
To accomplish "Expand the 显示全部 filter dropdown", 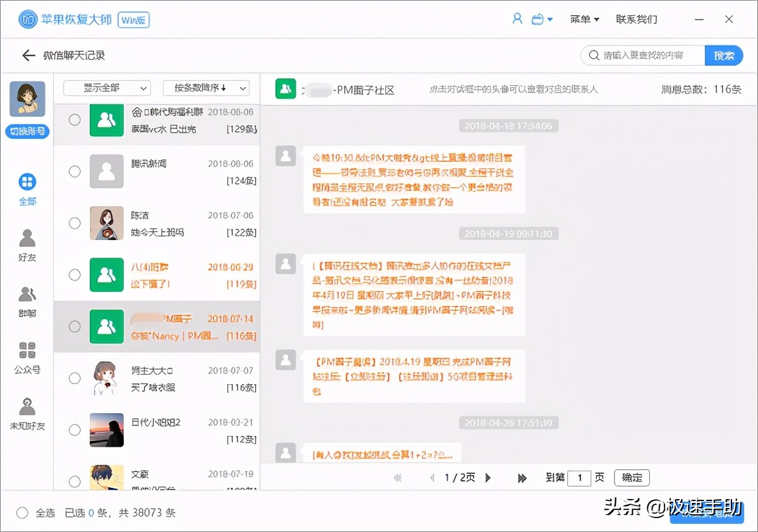I will (107, 88).
